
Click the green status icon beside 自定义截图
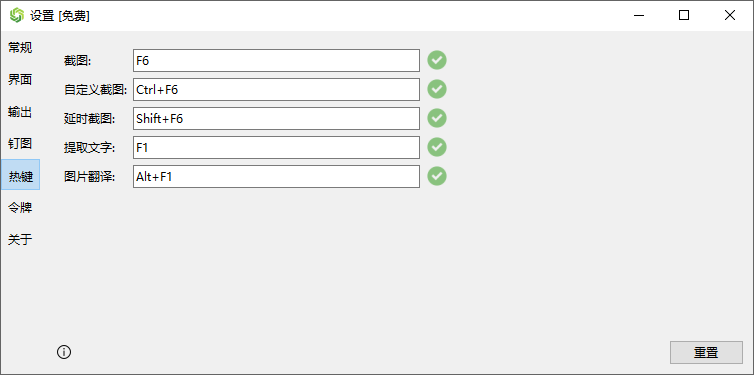point(437,89)
